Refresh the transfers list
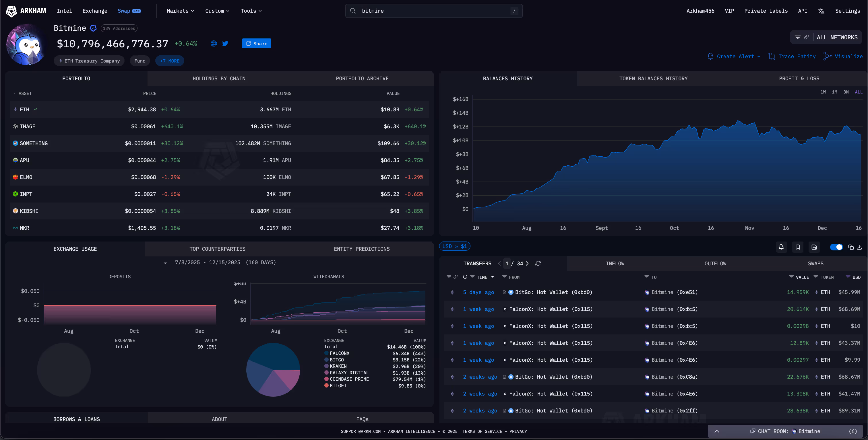 [538, 263]
